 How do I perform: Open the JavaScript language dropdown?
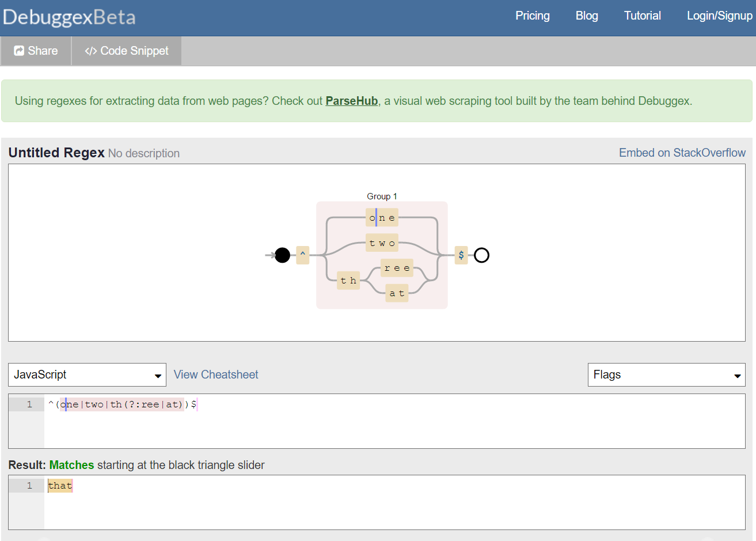pyautogui.click(x=87, y=375)
